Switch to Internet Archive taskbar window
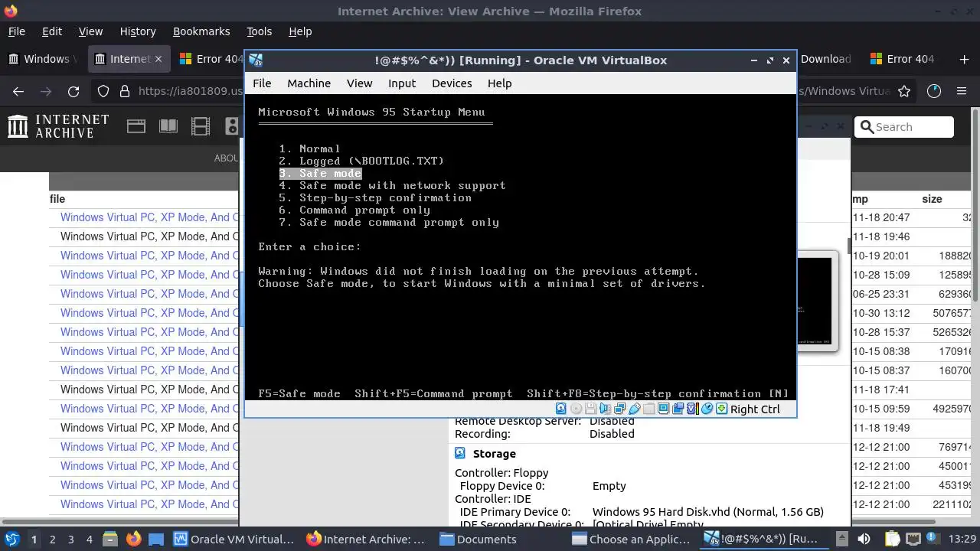 365,539
